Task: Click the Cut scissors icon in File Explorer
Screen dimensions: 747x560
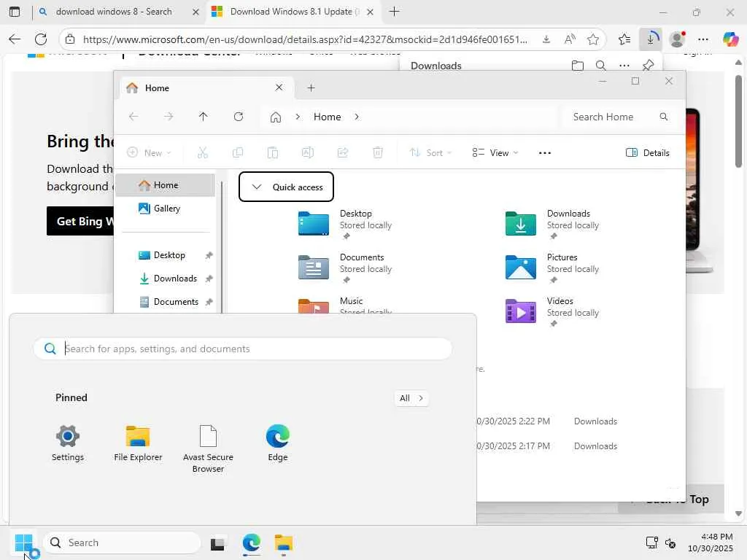Action: click(203, 153)
